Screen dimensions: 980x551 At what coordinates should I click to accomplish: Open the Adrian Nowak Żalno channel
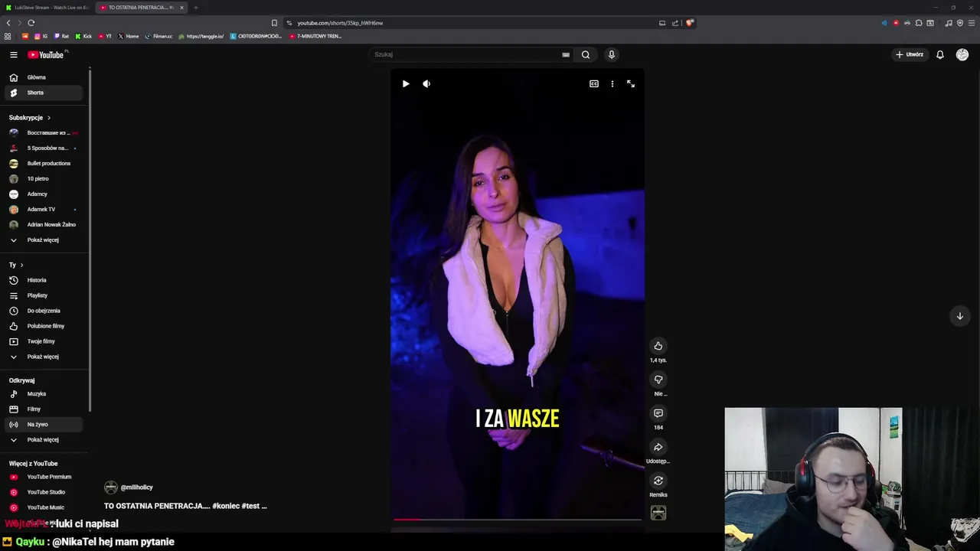click(44, 224)
